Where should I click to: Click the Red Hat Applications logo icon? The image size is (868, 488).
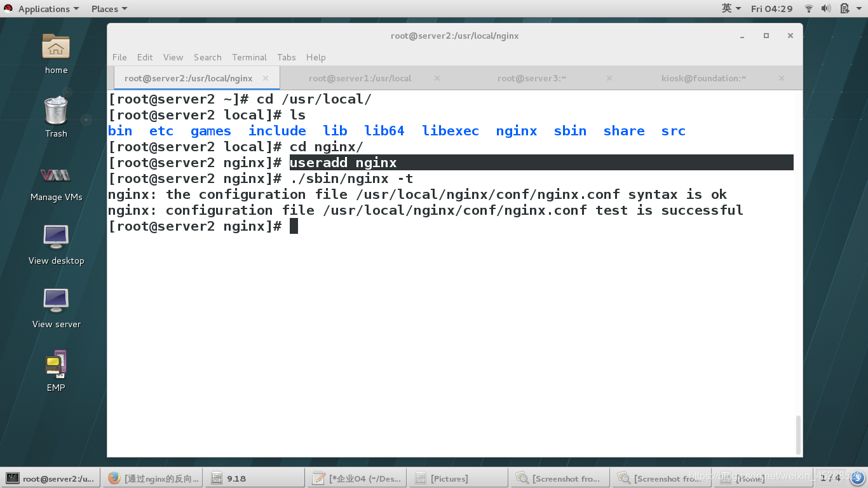[8, 8]
